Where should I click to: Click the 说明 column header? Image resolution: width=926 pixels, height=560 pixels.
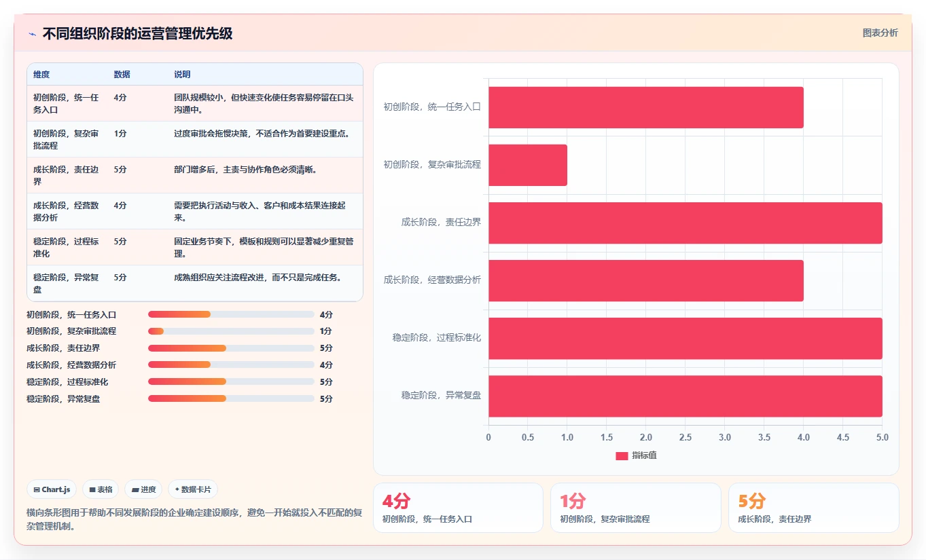(x=182, y=75)
